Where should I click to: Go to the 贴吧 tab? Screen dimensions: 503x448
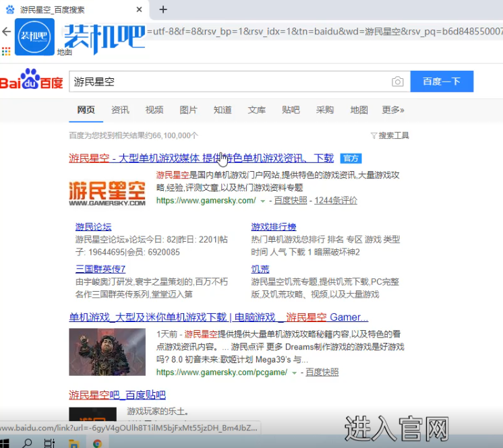[291, 110]
